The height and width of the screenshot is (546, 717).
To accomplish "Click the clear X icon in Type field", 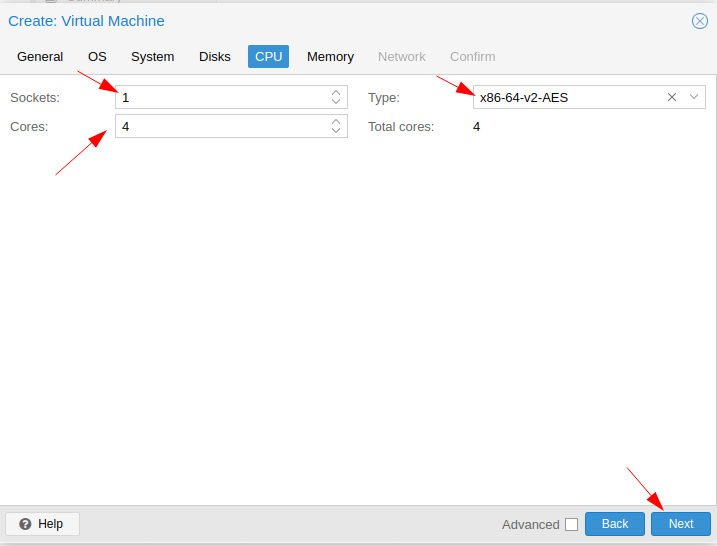I will [671, 97].
